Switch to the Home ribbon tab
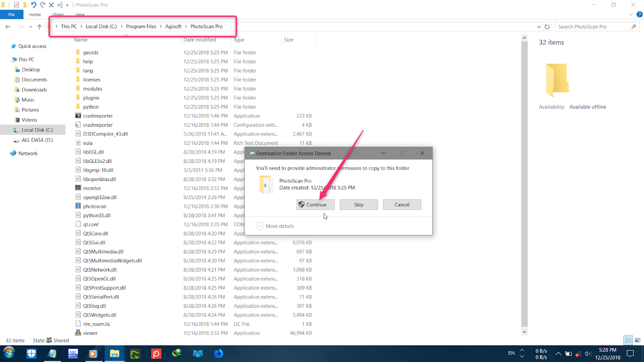This screenshot has width=644, height=362. (35, 14)
